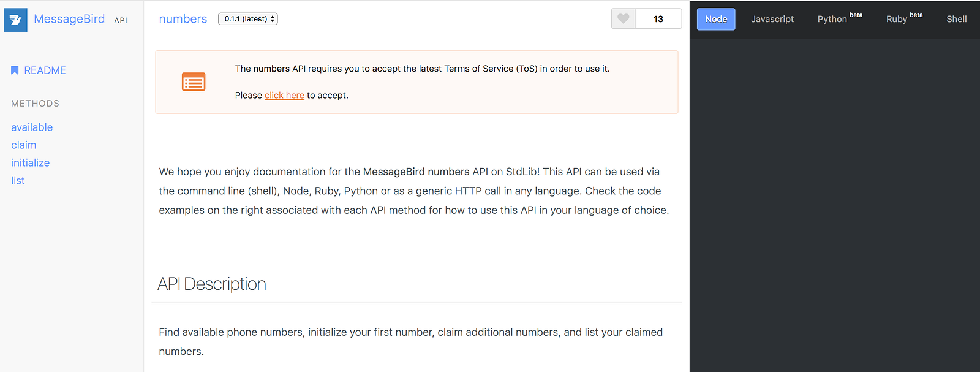The height and width of the screenshot is (372, 980).
Task: Open the 0.1.1 (latest) version dropdown
Action: (248, 19)
